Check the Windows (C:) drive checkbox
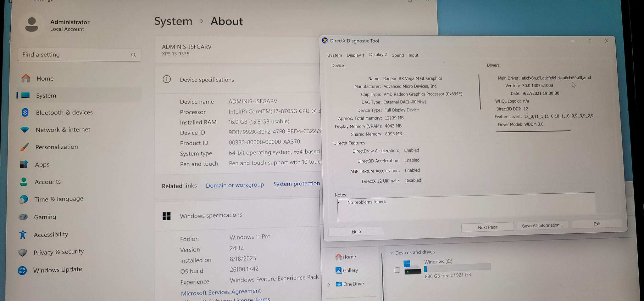Image resolution: width=644 pixels, height=301 pixels. (x=397, y=270)
